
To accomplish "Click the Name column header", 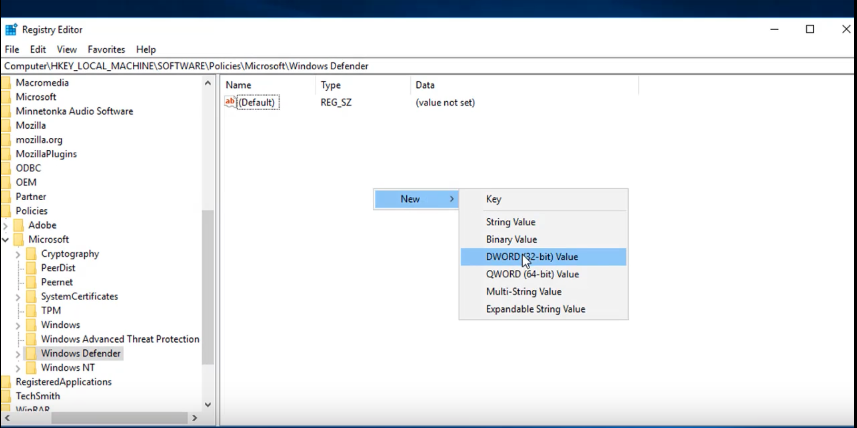I will click(x=268, y=85).
